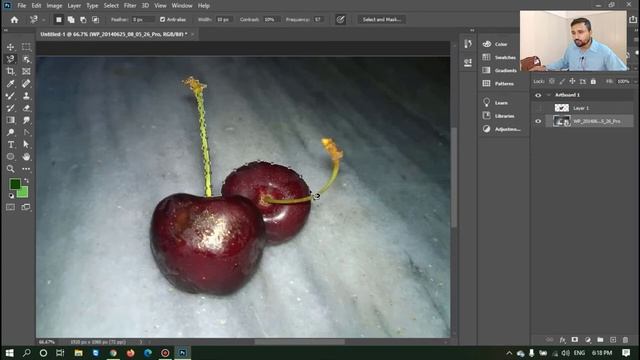Open the Edit menu
The width and height of the screenshot is (640, 360).
point(36,6)
